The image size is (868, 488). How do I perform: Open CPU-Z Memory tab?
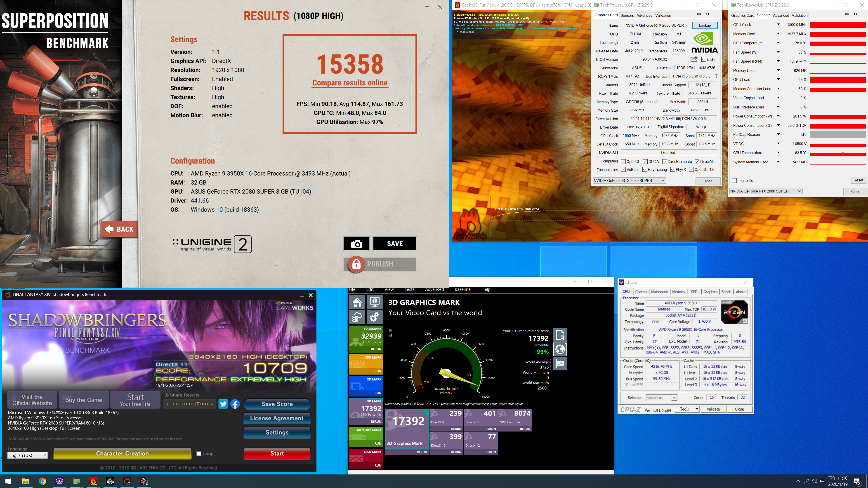678,292
